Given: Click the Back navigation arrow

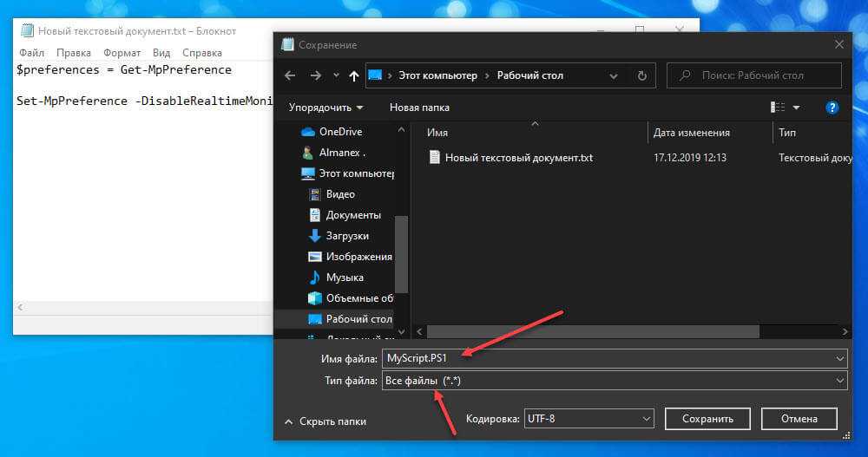Looking at the screenshot, I should pyautogui.click(x=290, y=75).
